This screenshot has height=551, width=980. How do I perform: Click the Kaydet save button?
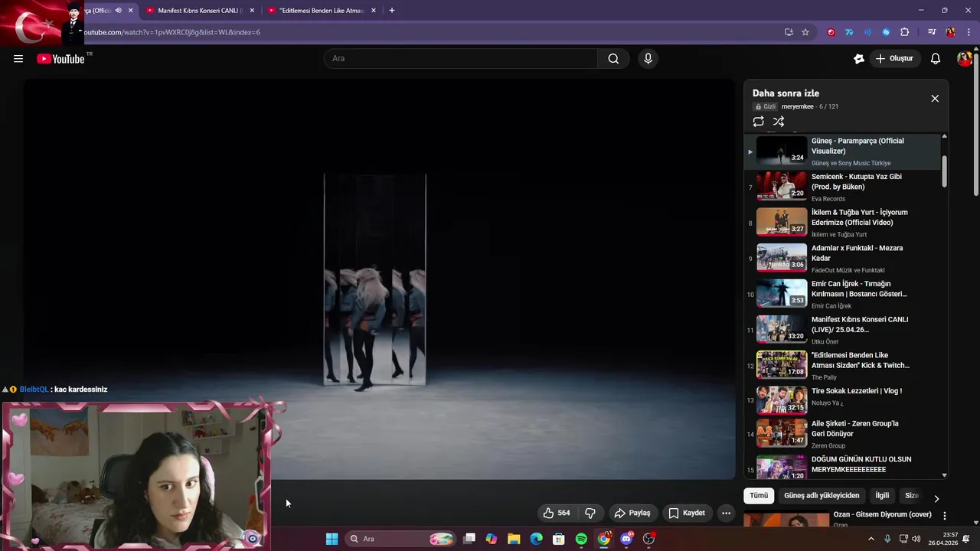687,513
